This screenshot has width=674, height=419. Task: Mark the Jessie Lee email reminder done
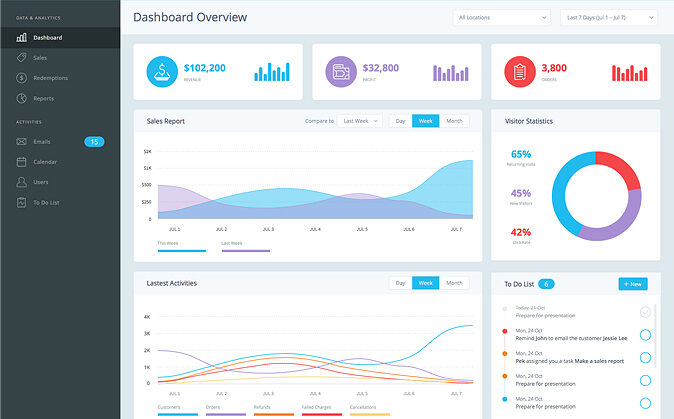[645, 335]
